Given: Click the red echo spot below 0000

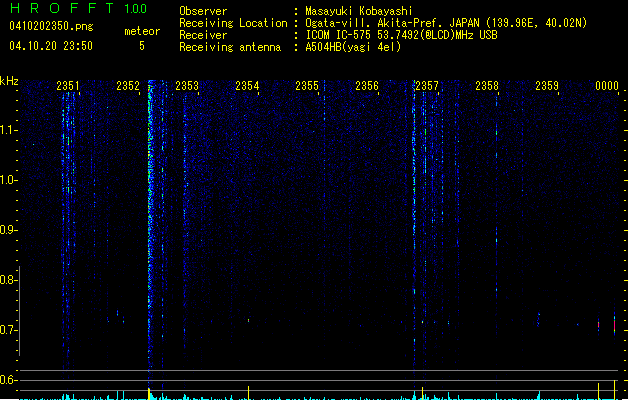Looking at the screenshot, I should point(614,324).
